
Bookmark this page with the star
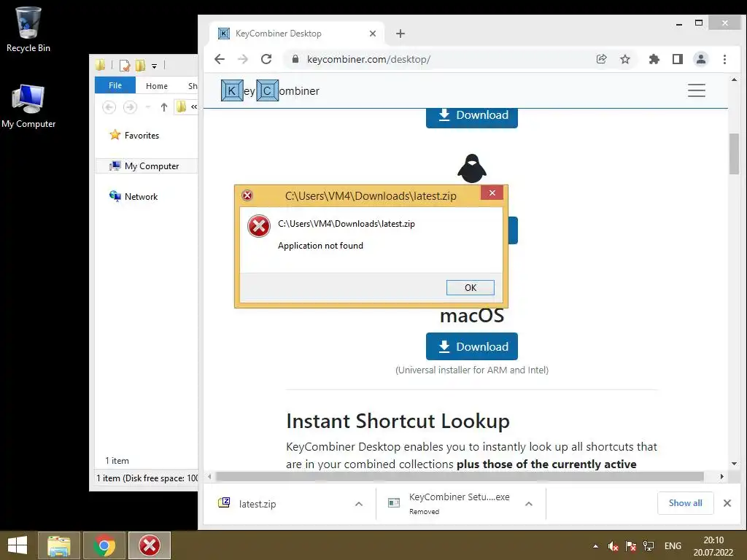point(625,59)
